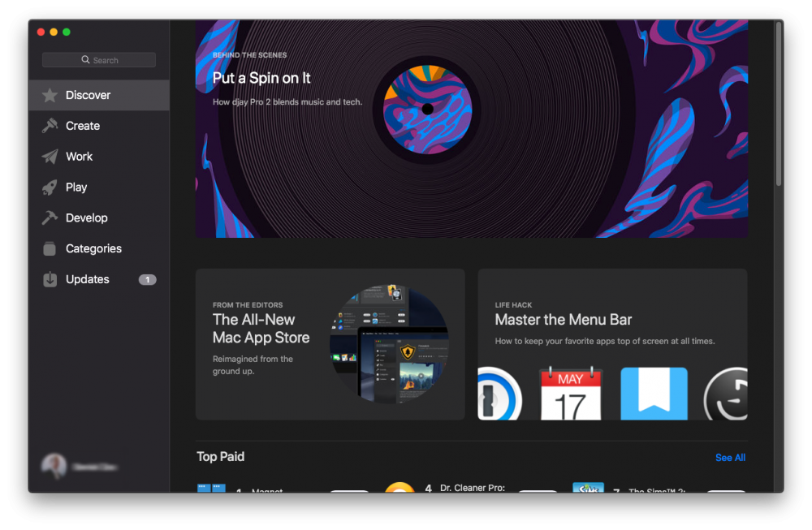The height and width of the screenshot is (530, 812).
Task: Click the Magnet app icon in Top Paid
Action: point(211,488)
